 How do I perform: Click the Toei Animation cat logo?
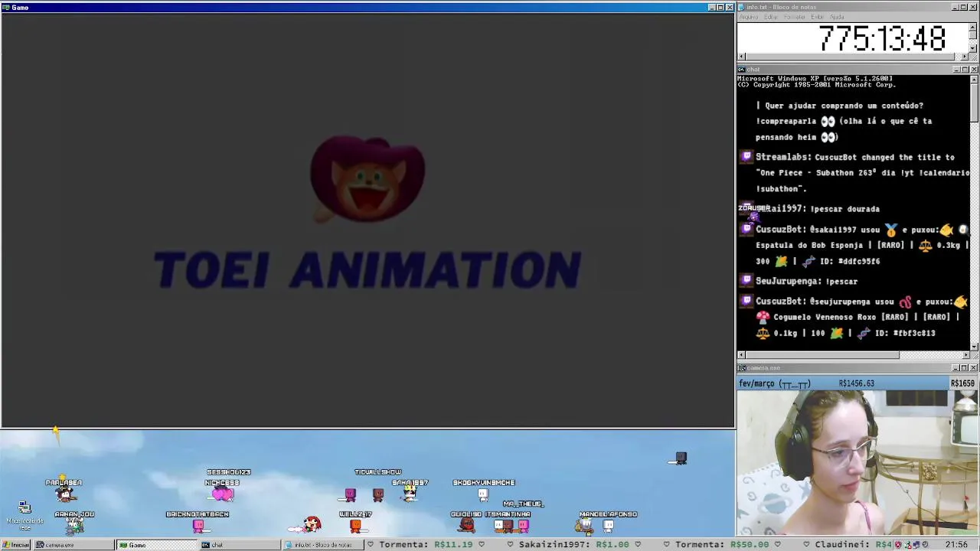click(367, 180)
